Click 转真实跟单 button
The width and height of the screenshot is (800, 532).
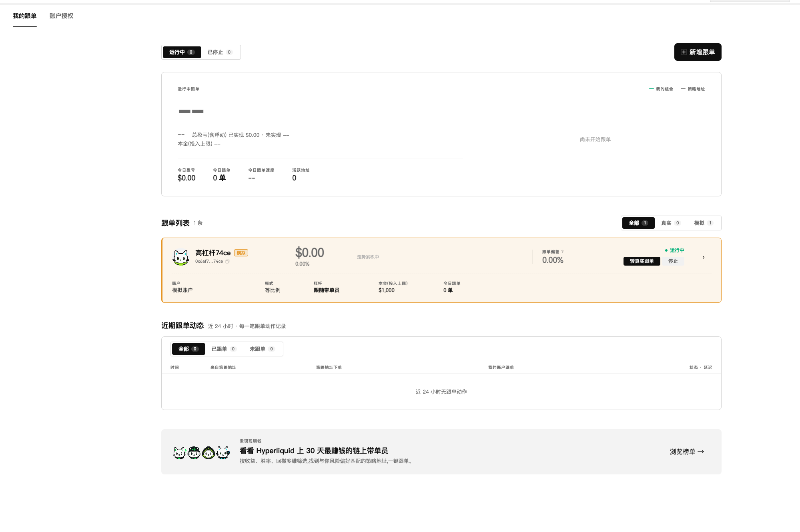point(642,261)
